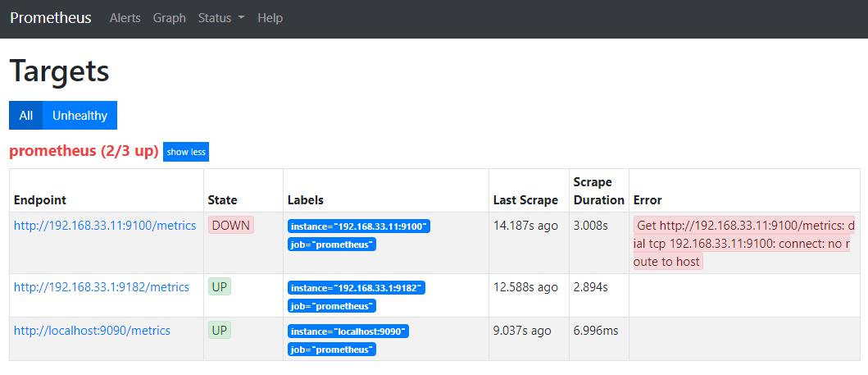
Task: Click last scrape value 14.187s ago
Action: [526, 226]
